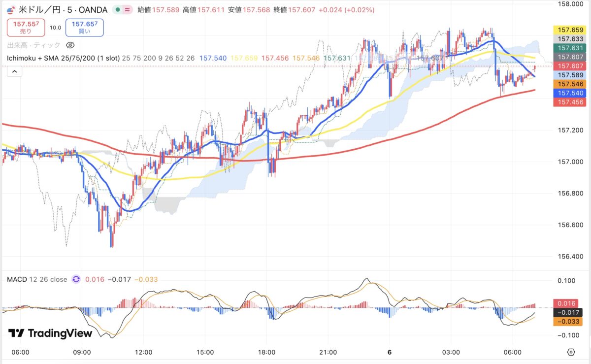Click the blue 157.540 price label on axis
The height and width of the screenshot is (364, 591).
[x=569, y=93]
